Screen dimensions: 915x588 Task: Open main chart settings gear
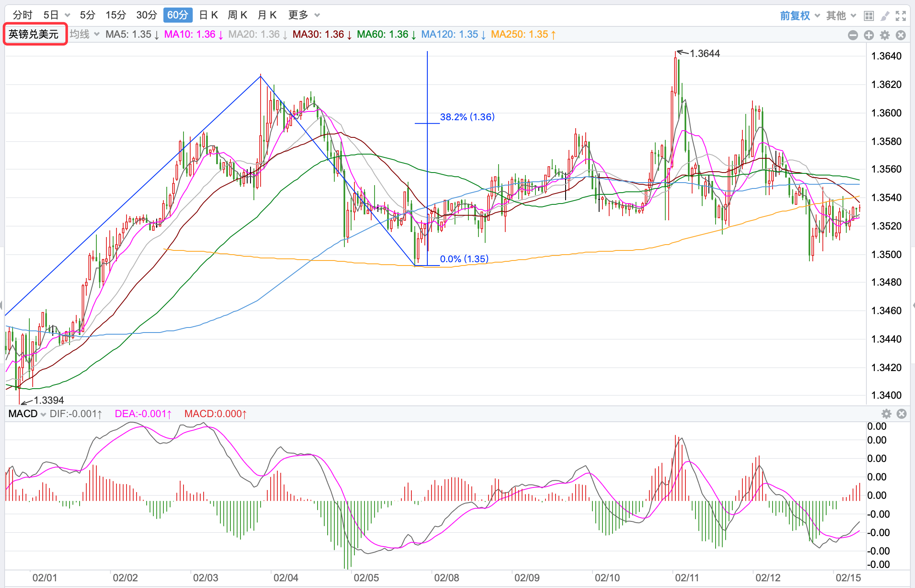(x=885, y=35)
